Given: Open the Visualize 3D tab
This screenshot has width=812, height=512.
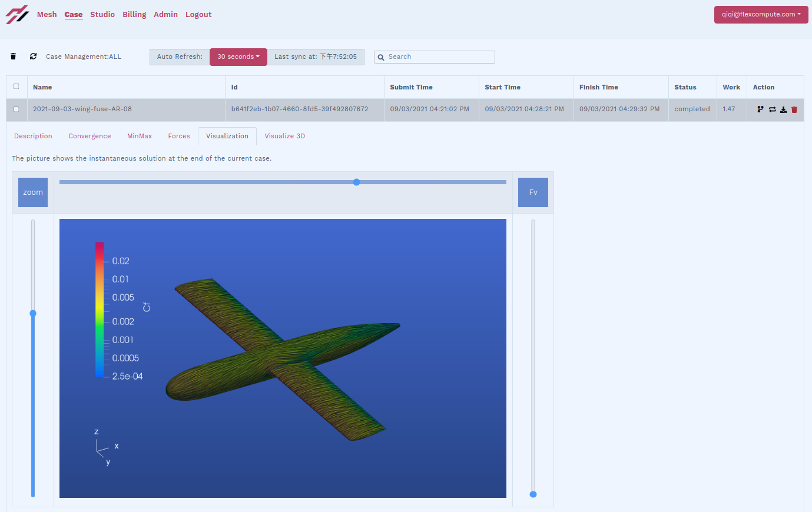Looking at the screenshot, I should [x=284, y=136].
